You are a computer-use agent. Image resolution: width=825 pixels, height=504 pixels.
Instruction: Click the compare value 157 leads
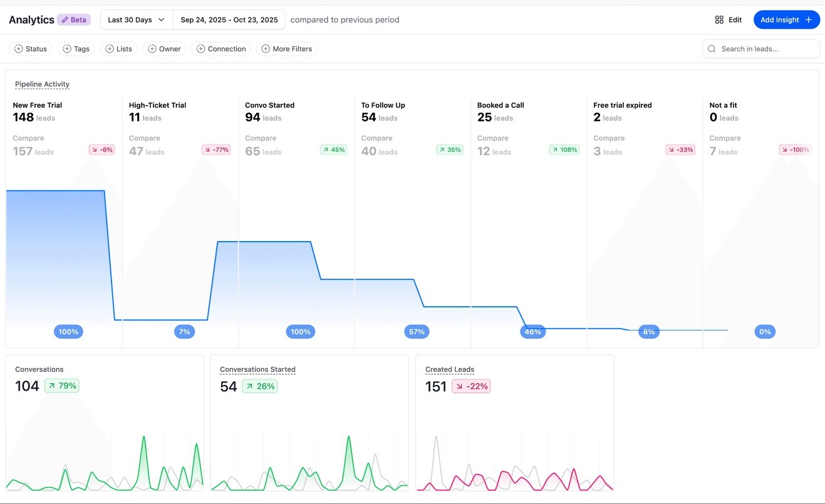(33, 151)
